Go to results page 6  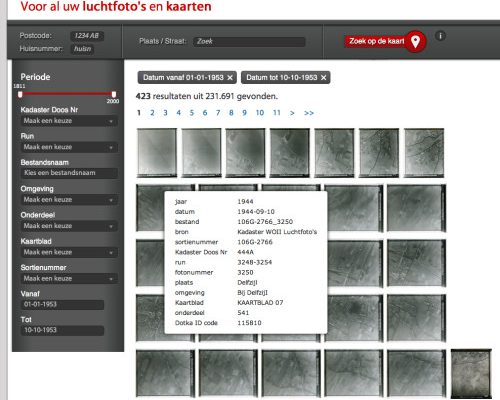[205, 113]
